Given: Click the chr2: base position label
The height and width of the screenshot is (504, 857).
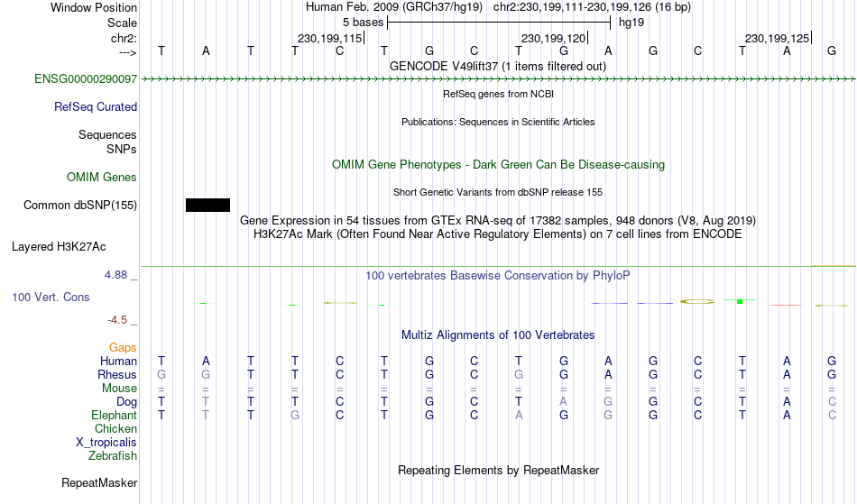Looking at the screenshot, I should click(124, 39).
